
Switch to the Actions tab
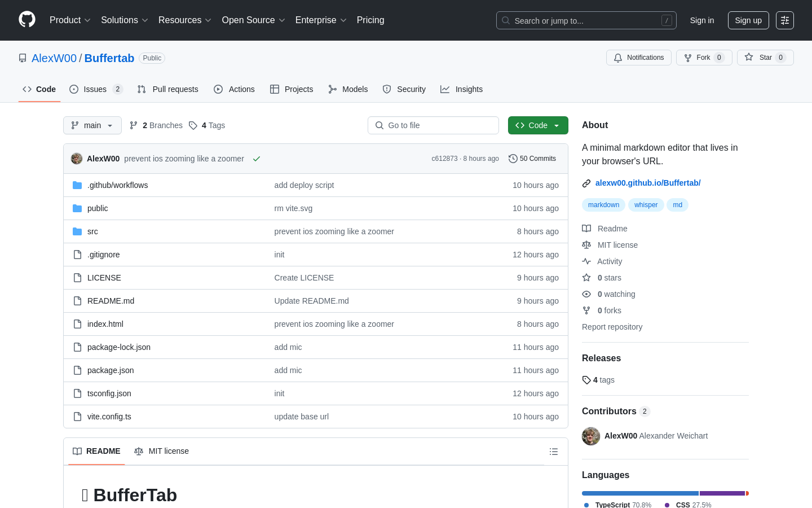pyautogui.click(x=234, y=89)
